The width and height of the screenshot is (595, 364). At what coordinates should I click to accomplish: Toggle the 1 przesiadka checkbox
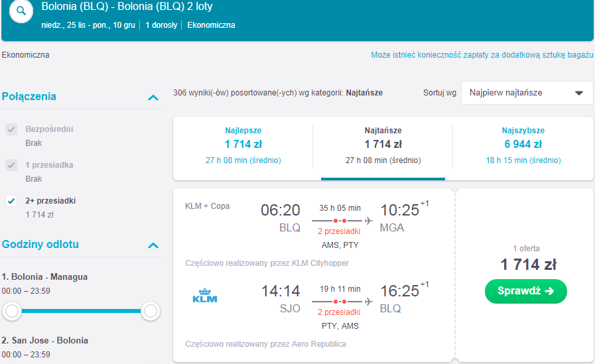click(11, 165)
